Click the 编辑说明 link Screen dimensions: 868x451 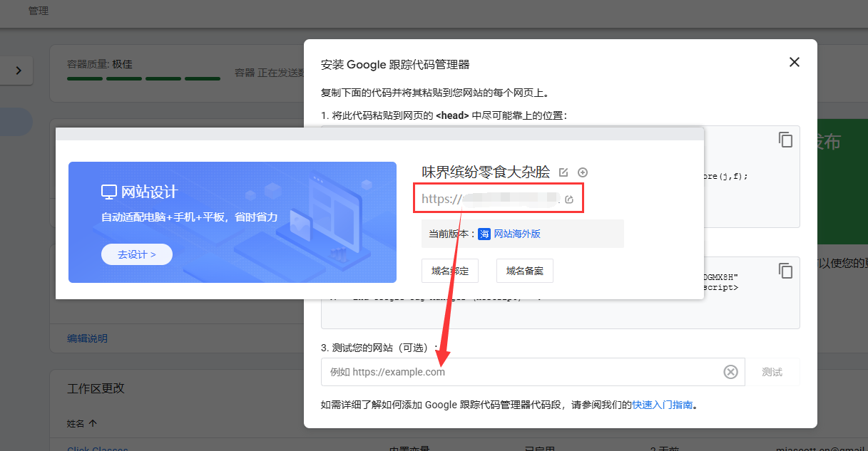(87, 338)
